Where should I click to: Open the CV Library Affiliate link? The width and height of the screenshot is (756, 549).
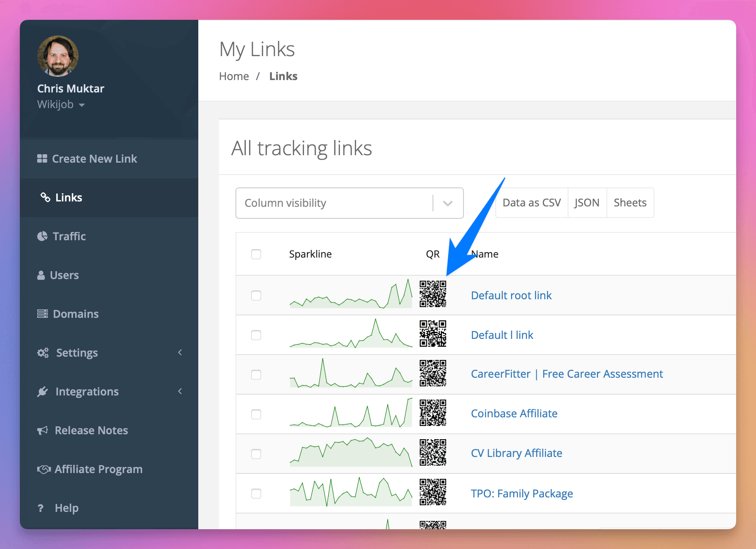point(516,453)
